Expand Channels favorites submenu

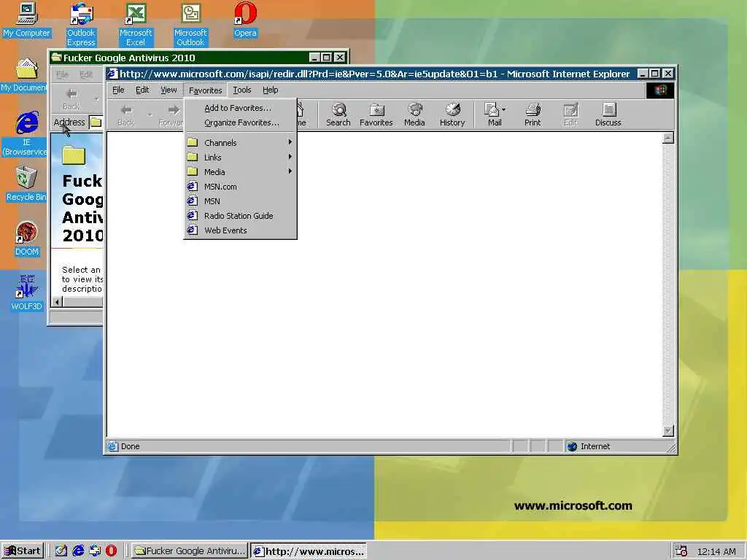240,142
